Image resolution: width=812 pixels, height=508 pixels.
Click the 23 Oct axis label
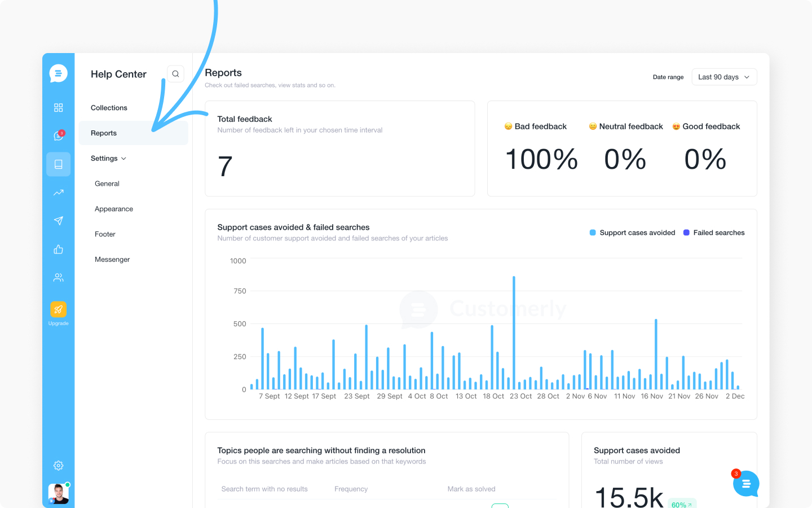(x=520, y=396)
